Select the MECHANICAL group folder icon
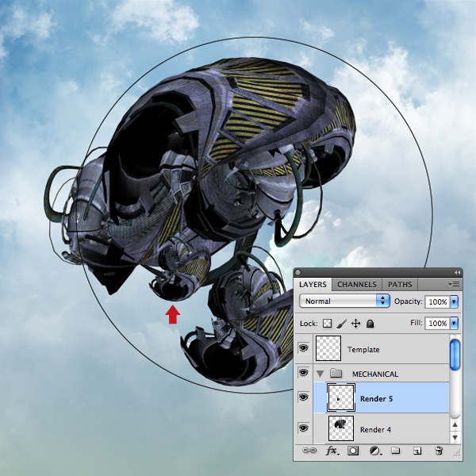The height and width of the screenshot is (476, 476). click(x=336, y=373)
